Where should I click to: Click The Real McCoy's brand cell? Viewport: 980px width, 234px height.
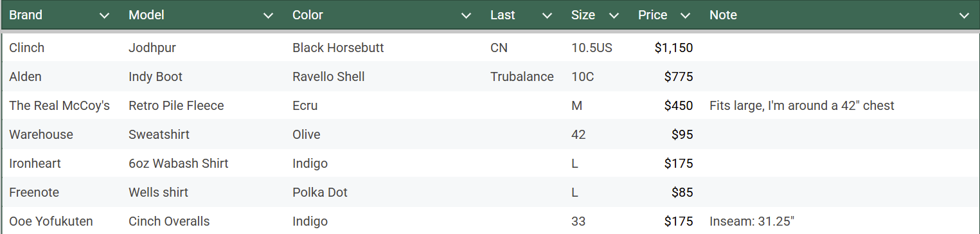click(x=60, y=105)
